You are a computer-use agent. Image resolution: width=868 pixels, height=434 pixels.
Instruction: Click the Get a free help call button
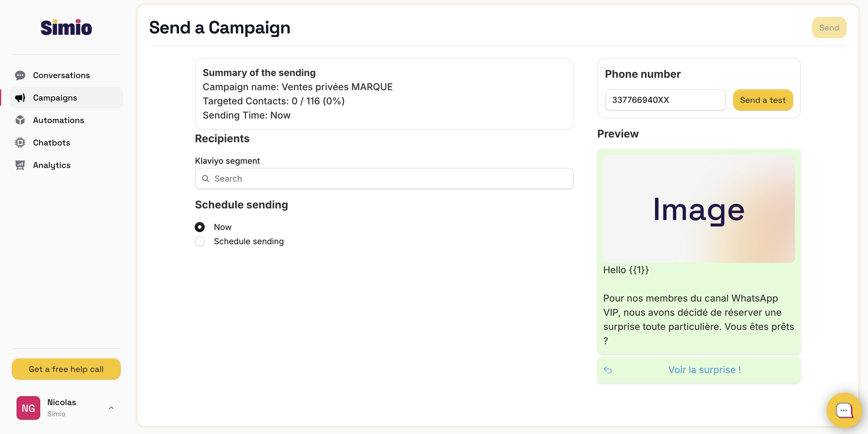click(66, 369)
